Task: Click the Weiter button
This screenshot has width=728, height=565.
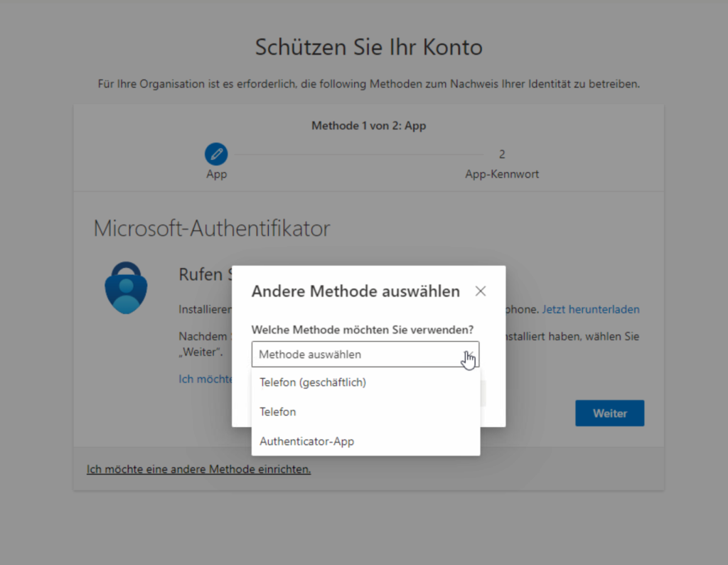Action: click(609, 413)
